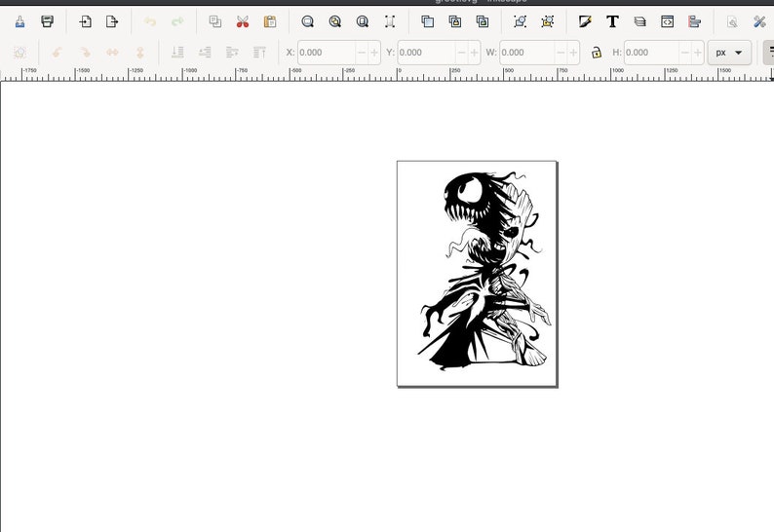Increase Y value with plus button
774x532 pixels.
point(474,53)
